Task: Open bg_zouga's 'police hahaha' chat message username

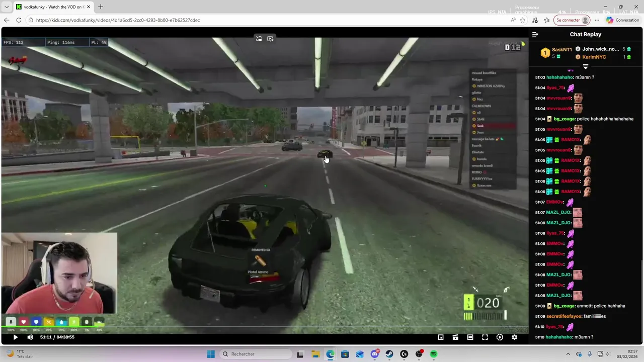Action: 564,119
